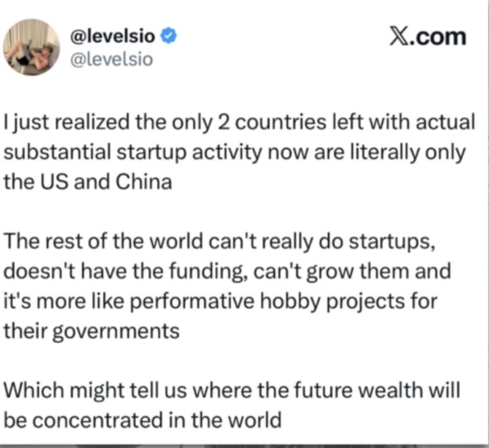
Task: Open the levelsio profile avatar picture
Action: (31, 48)
